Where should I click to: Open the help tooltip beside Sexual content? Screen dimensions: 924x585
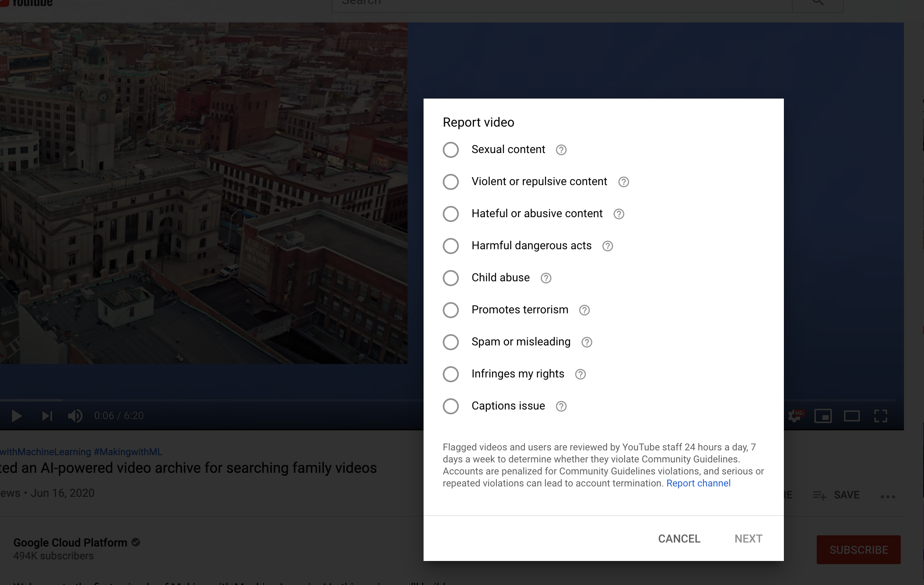point(561,150)
